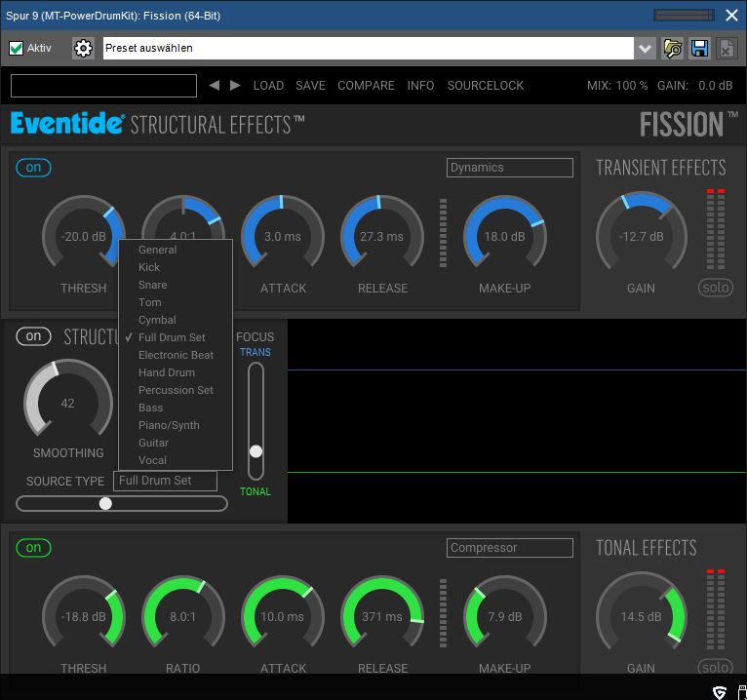
Task: Click the COMPARE button
Action: (366, 85)
